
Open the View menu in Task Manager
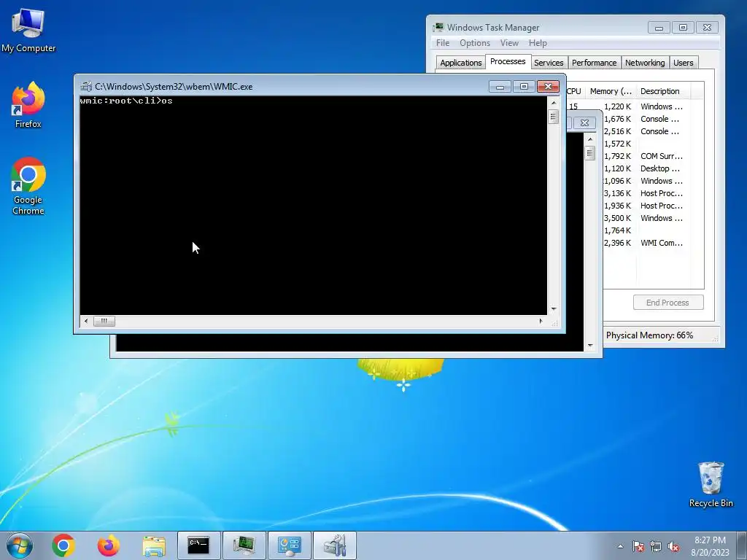click(x=509, y=43)
